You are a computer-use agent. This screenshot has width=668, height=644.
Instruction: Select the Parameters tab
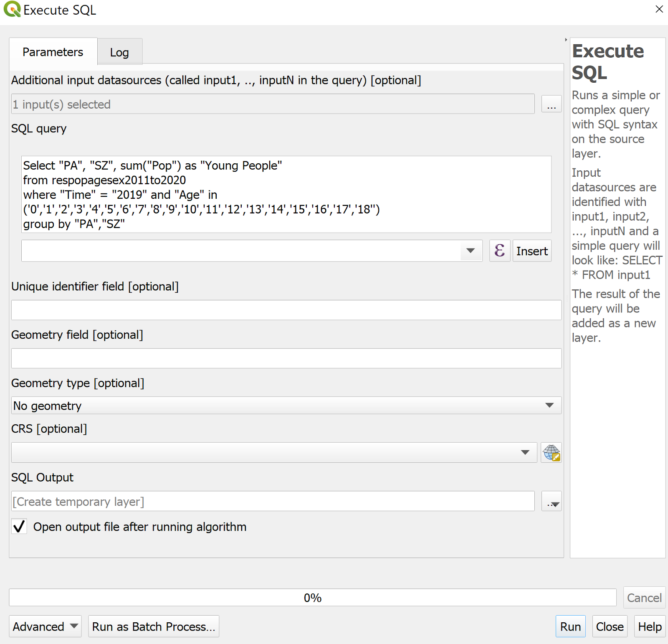coord(53,52)
